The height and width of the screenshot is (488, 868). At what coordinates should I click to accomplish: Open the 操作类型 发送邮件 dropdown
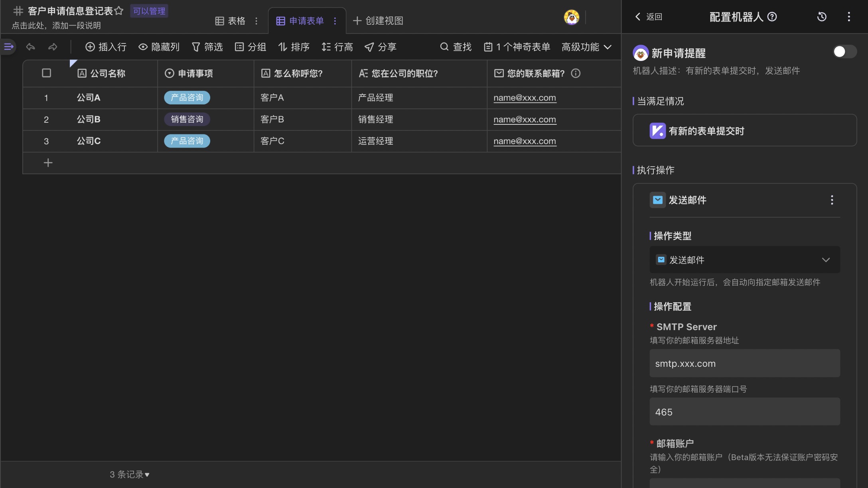pyautogui.click(x=744, y=260)
